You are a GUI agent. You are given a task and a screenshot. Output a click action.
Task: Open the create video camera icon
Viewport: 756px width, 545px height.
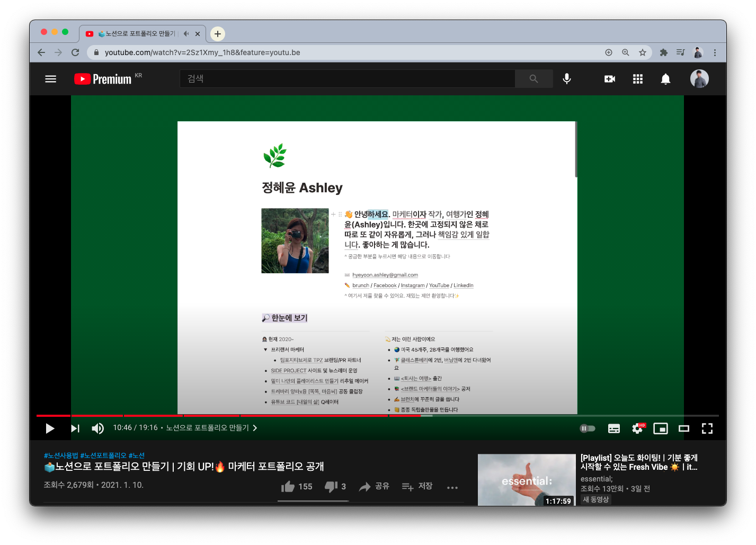[x=610, y=79]
